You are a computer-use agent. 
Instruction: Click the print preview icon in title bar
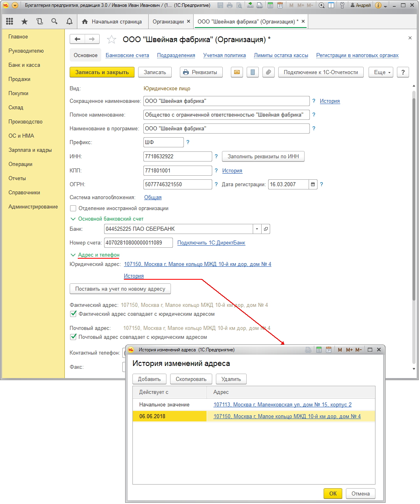tap(239, 5)
